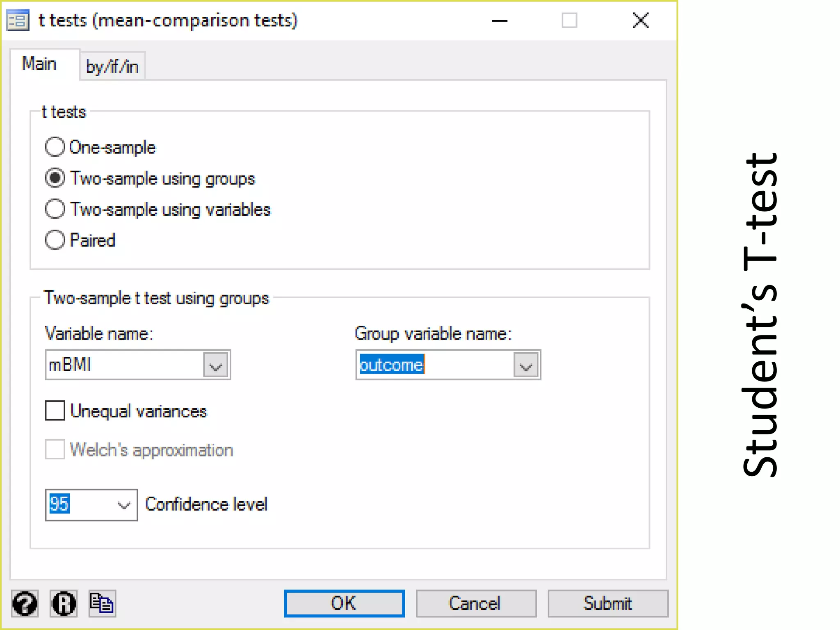Select the Paired t test option
This screenshot has width=840, height=630.
pyautogui.click(x=55, y=240)
